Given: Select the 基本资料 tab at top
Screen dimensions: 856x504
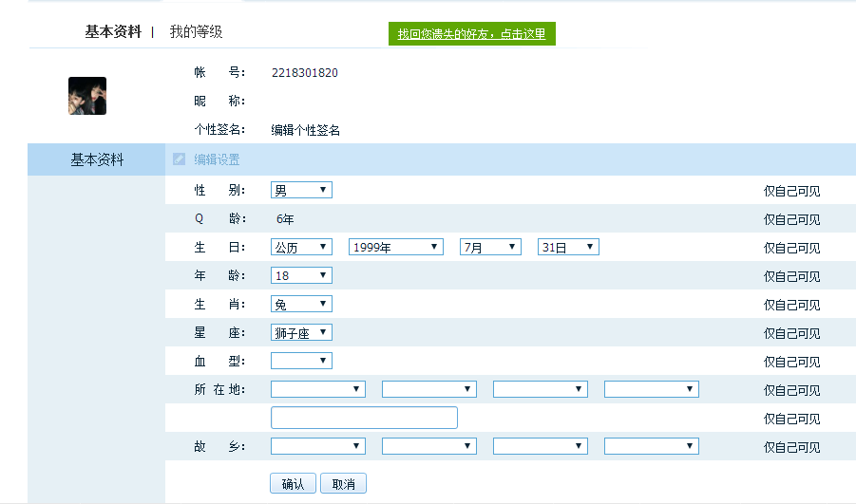Looking at the screenshot, I should (x=112, y=31).
